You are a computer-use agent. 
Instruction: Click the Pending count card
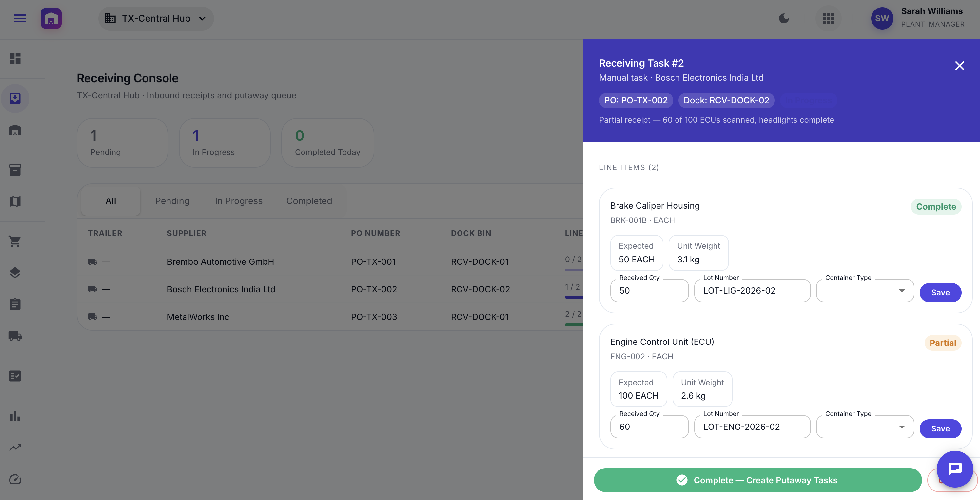(123, 143)
